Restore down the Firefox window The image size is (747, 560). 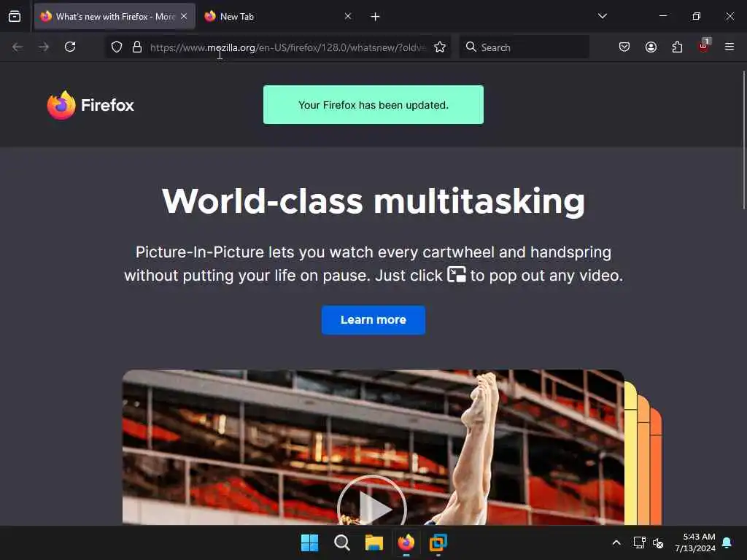pos(697,16)
